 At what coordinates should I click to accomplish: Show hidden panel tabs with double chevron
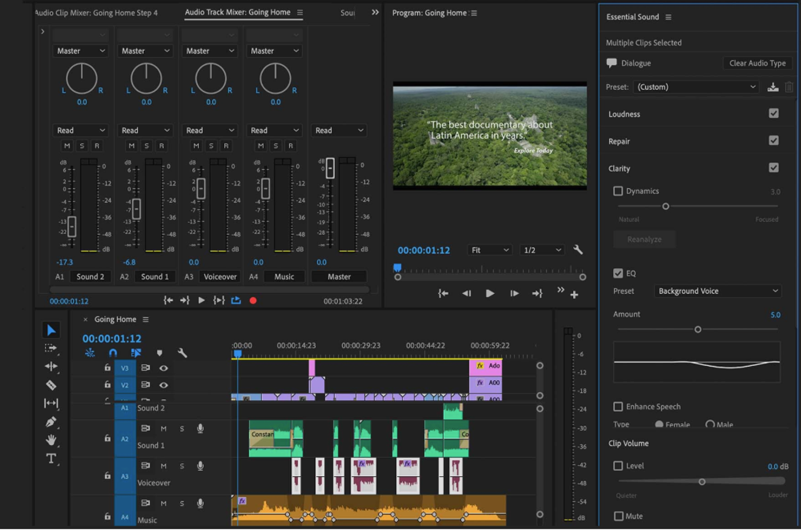tap(375, 13)
